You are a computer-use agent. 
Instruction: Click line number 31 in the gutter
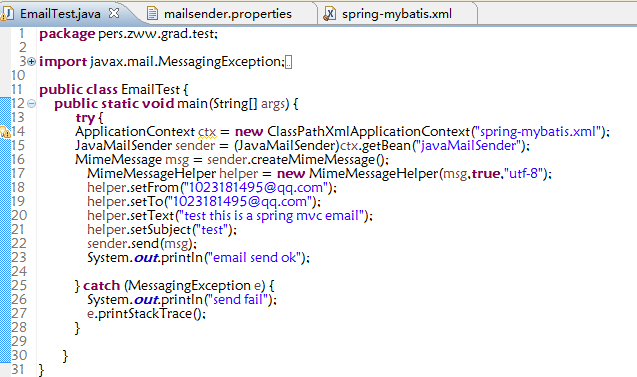click(18, 369)
